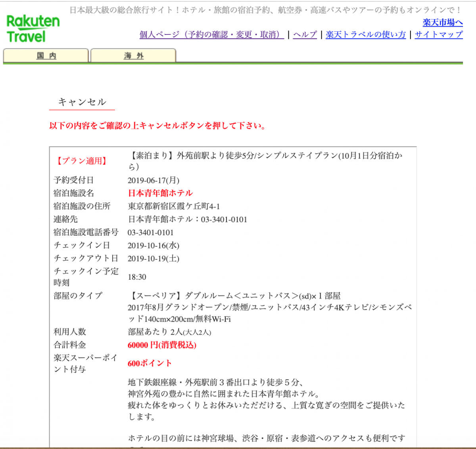
Task: Click the チェックイン予定時刻 label
Action: pos(86,277)
